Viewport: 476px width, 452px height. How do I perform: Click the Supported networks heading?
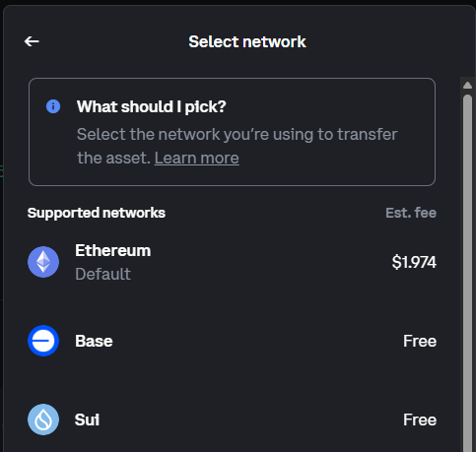[97, 213]
